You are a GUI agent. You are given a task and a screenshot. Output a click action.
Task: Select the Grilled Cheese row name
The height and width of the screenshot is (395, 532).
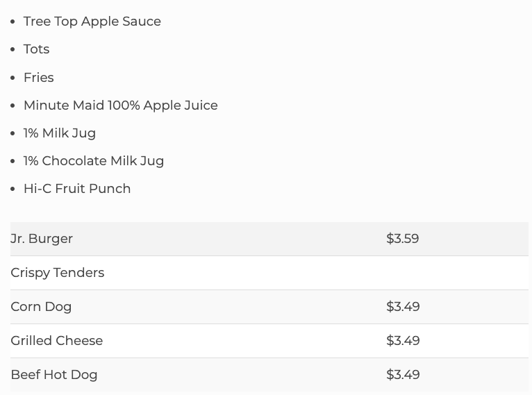pos(56,341)
